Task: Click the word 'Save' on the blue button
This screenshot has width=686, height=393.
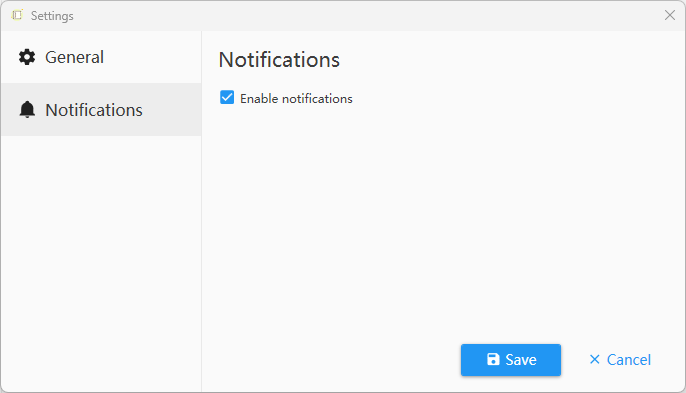Action: point(521,360)
